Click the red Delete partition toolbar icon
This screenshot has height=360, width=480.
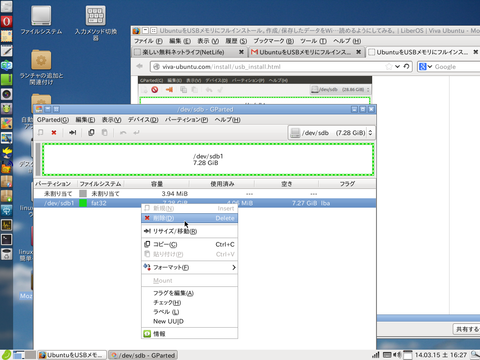(x=54, y=133)
